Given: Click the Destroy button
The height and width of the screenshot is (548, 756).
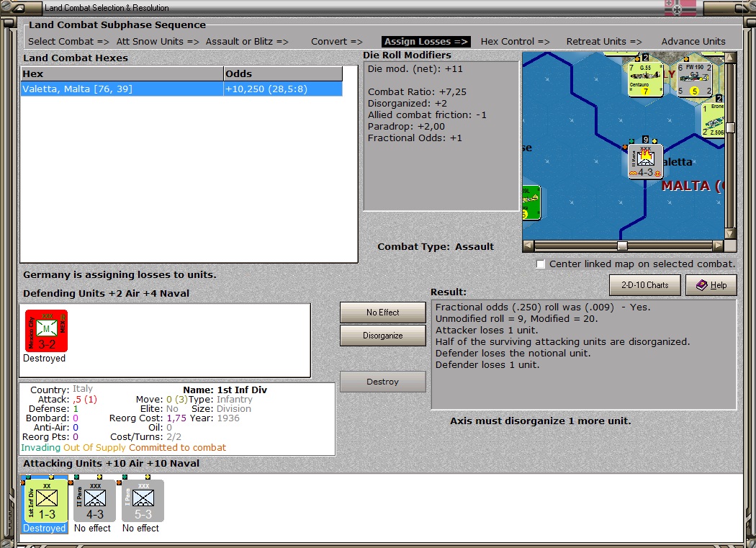Looking at the screenshot, I should point(383,382).
